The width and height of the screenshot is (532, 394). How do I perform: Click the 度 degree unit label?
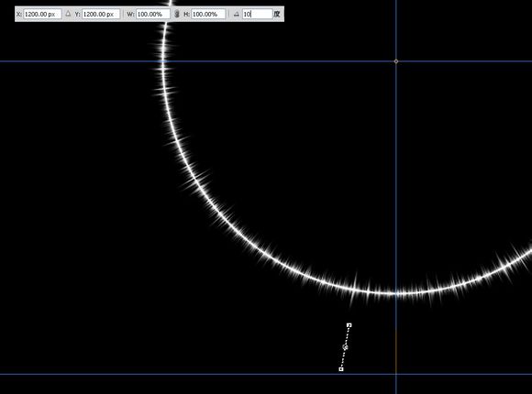(x=277, y=14)
